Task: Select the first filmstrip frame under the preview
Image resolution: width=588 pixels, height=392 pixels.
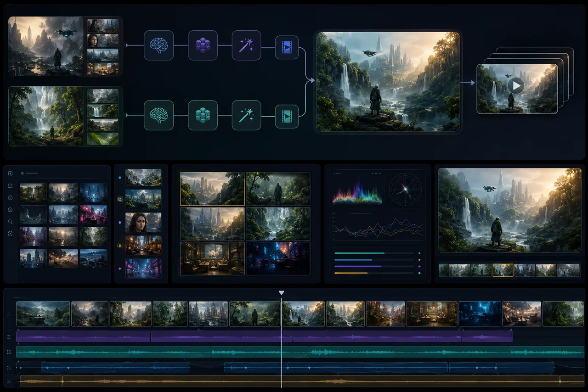Action: click(x=444, y=270)
